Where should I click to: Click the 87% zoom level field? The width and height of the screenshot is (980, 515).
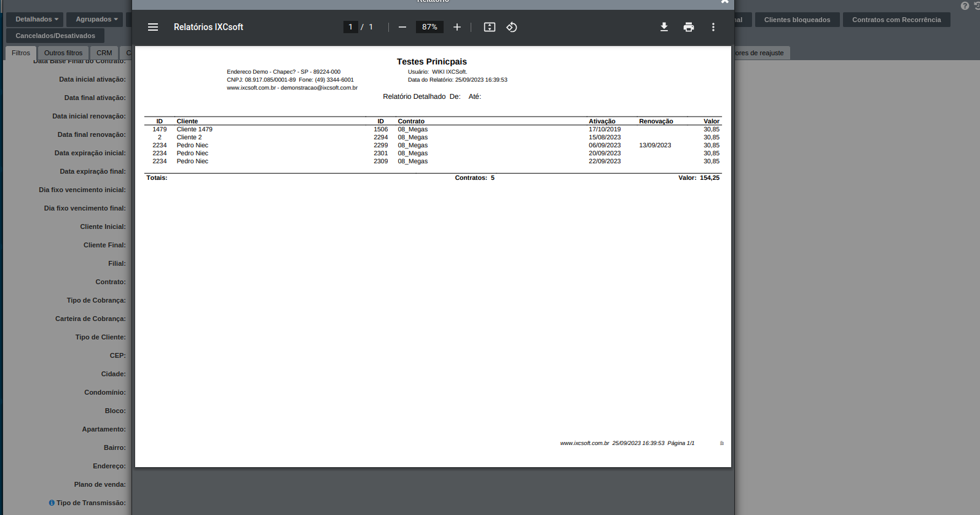[429, 27]
